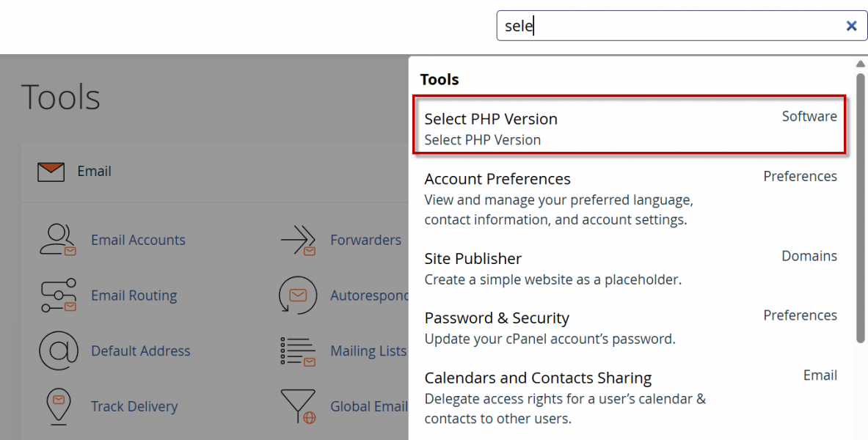Screen dimensions: 868x440
Task: Open the Email Routing icon
Action: point(58,296)
